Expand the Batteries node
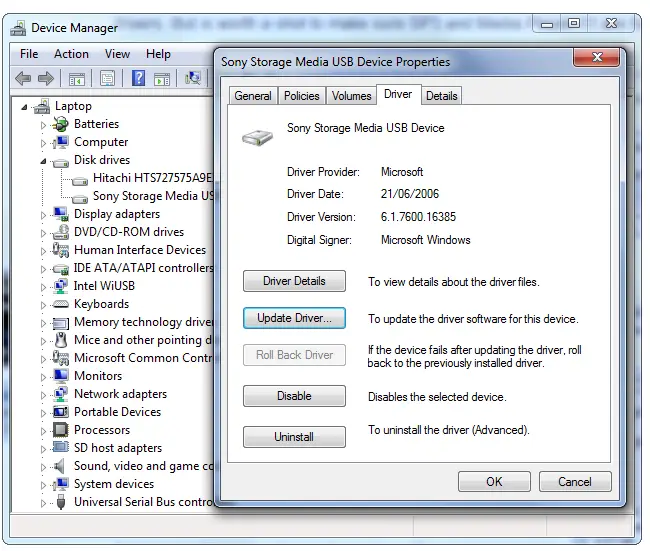This screenshot has width=650, height=551. (43, 125)
